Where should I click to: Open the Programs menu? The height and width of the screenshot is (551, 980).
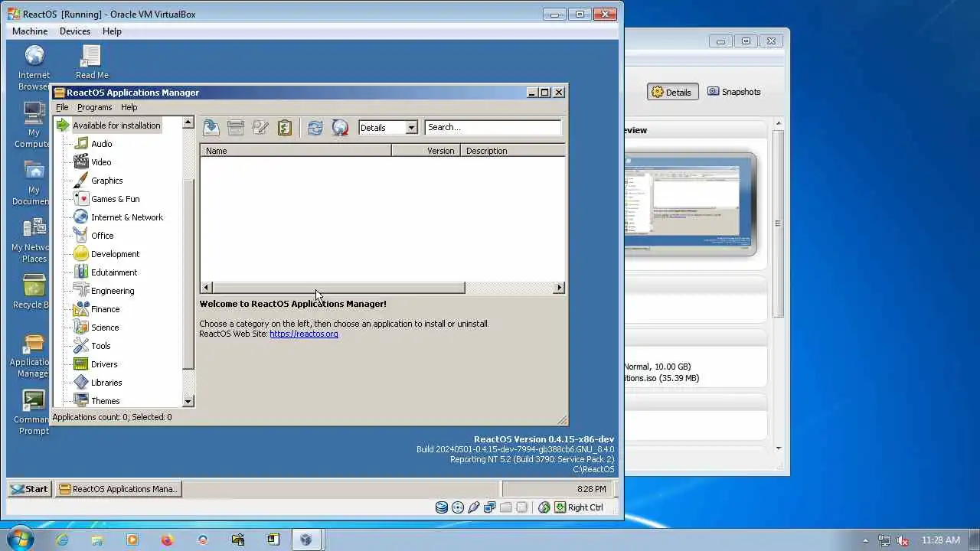(x=94, y=107)
